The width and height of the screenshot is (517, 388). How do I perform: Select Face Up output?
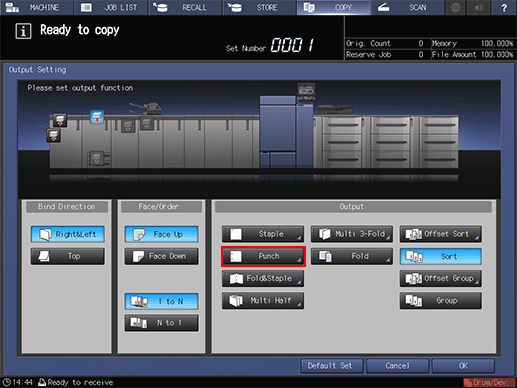pos(162,234)
